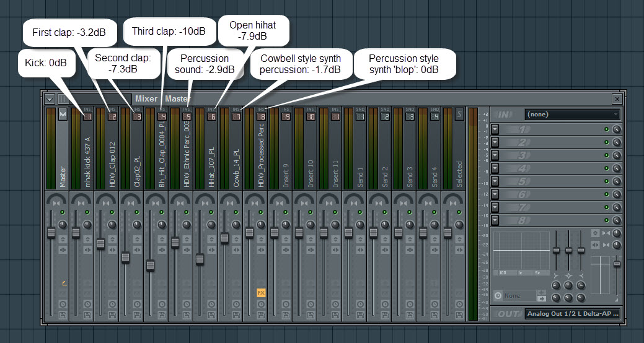Click invert polarity button on Master track
The width and height of the screenshot is (644, 343).
pyautogui.click(x=63, y=239)
